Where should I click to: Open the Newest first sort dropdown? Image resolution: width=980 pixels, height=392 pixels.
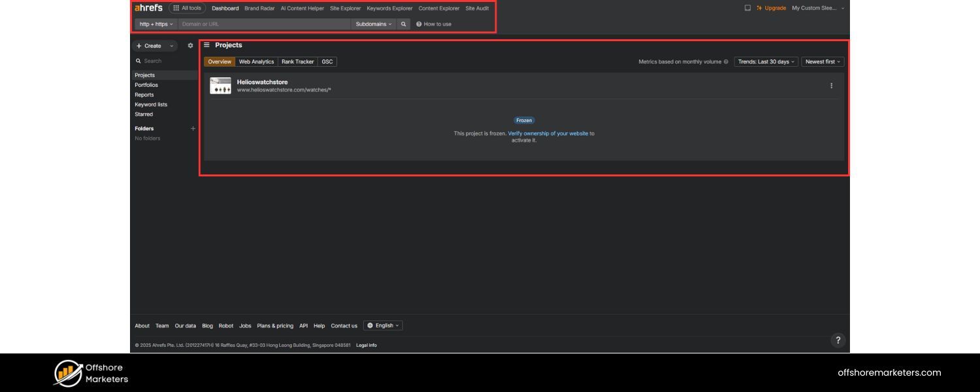pos(823,62)
